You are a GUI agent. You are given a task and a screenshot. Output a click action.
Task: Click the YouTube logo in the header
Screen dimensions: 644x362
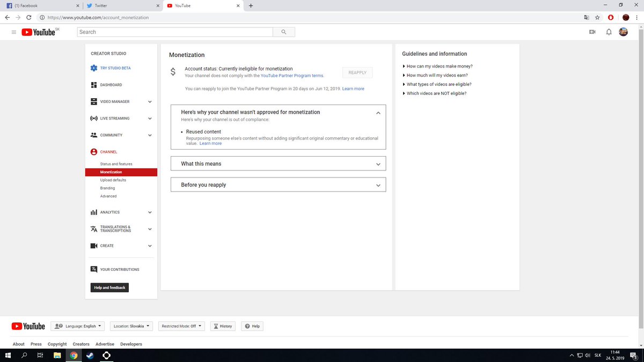click(x=39, y=32)
